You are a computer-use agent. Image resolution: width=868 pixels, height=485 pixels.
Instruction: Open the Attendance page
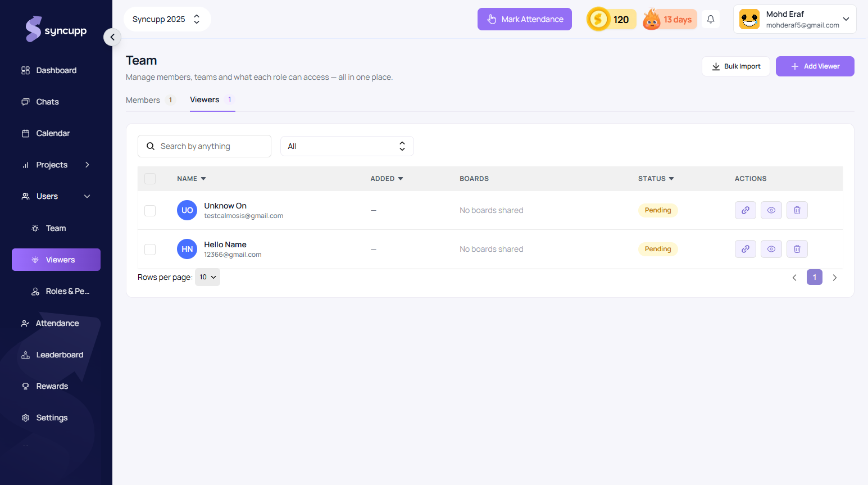click(x=57, y=323)
